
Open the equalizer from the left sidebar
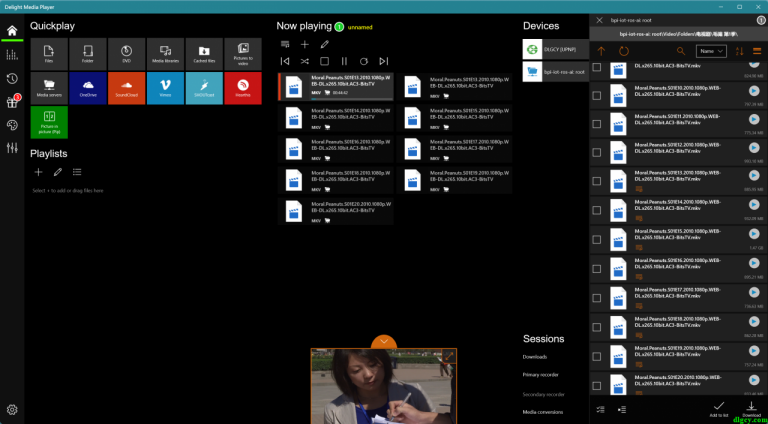click(12, 148)
